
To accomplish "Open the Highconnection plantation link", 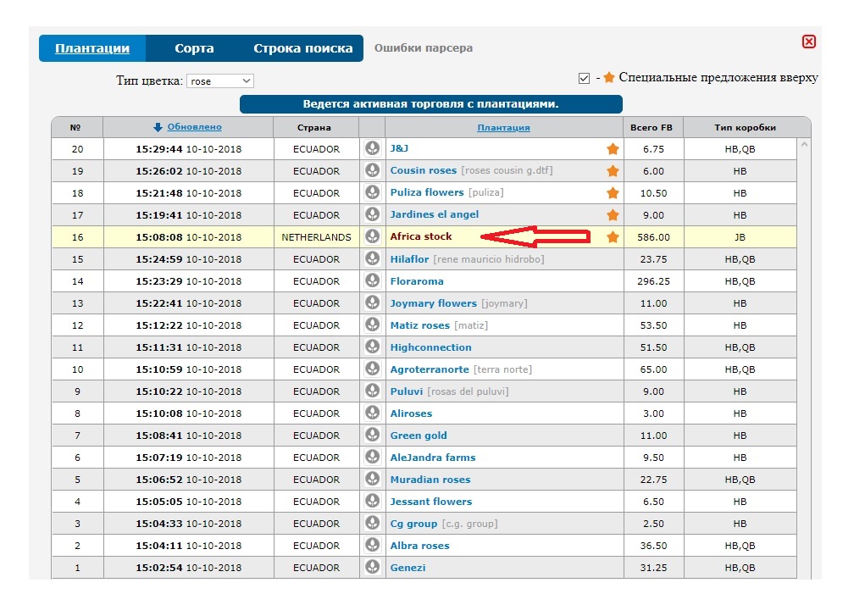I will (x=430, y=347).
